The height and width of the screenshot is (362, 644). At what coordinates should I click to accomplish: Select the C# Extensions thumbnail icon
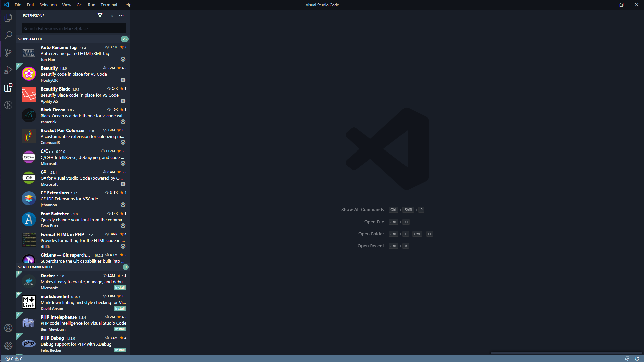click(x=29, y=198)
